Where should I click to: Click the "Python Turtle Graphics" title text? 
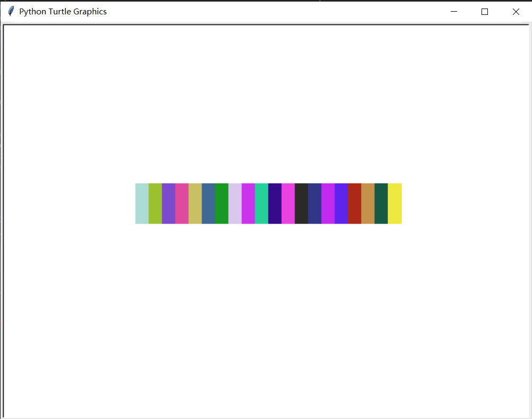point(63,12)
